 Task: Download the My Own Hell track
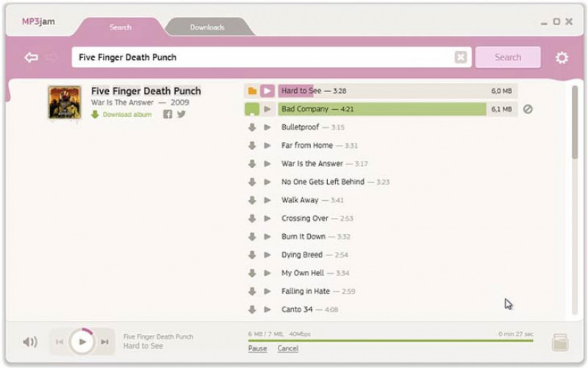[x=252, y=273]
